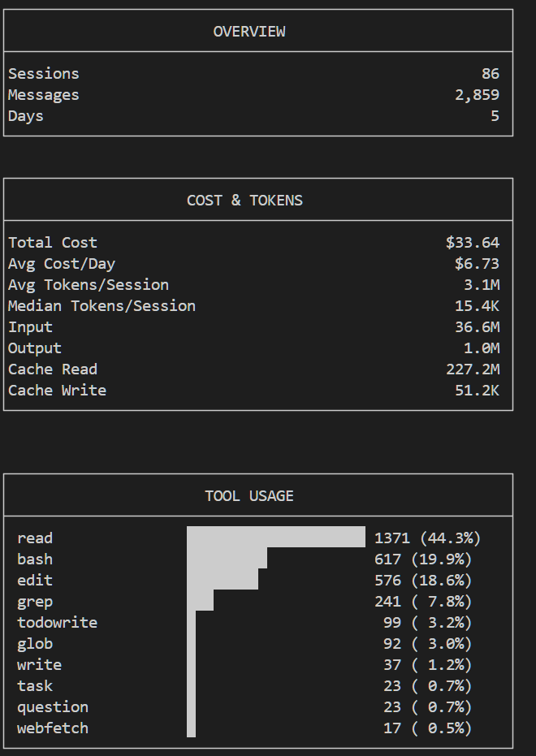Click the TOOL USAGE heading
The height and width of the screenshot is (756, 536).
click(249, 496)
